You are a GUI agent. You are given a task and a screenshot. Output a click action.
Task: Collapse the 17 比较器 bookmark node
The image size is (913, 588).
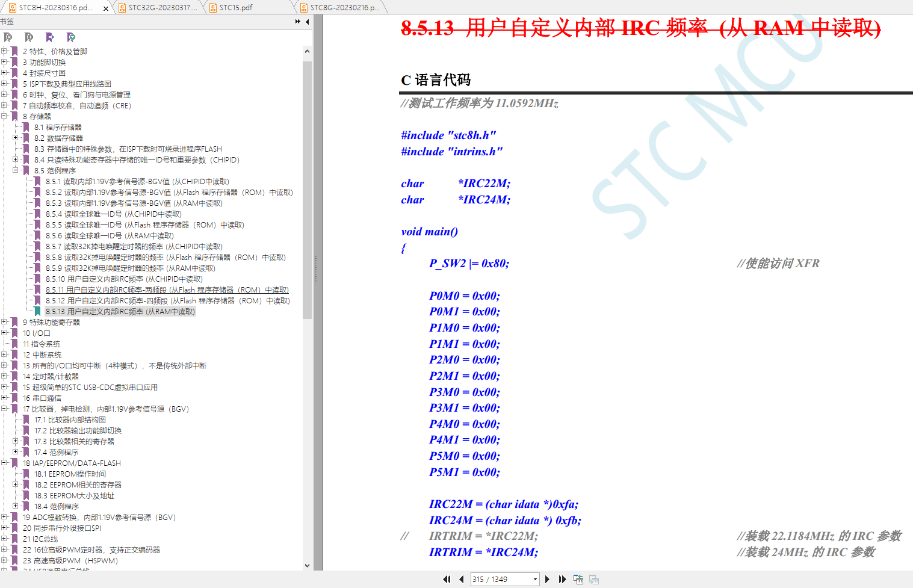coord(4,408)
